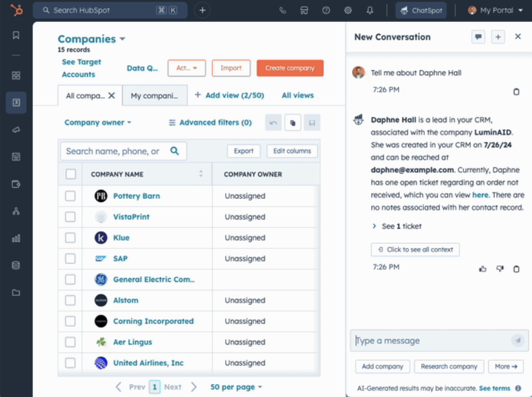Click the plus quick-create button in top bar

(202, 10)
